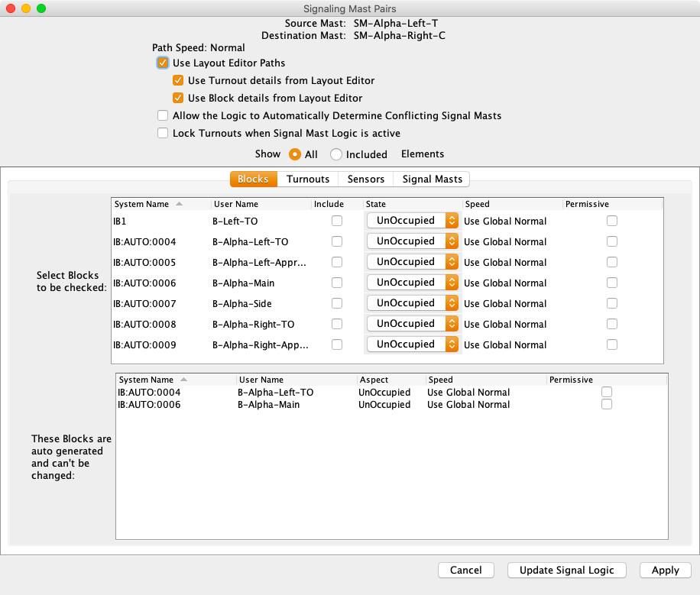
Task: Switch to the Signal Masts tab
Action: pos(432,179)
